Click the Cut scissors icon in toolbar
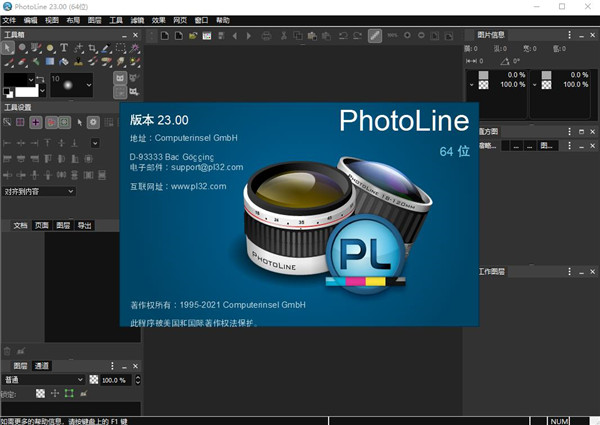This screenshot has height=425, width=600. 285,36
